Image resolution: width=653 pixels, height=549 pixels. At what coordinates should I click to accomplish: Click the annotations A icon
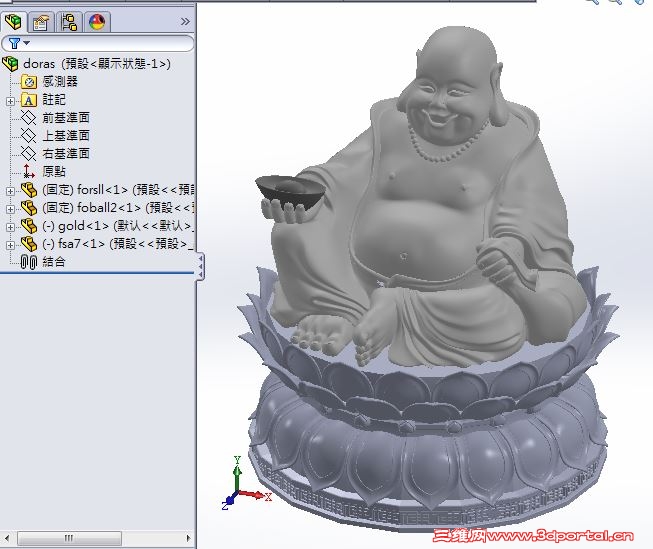tap(29, 100)
